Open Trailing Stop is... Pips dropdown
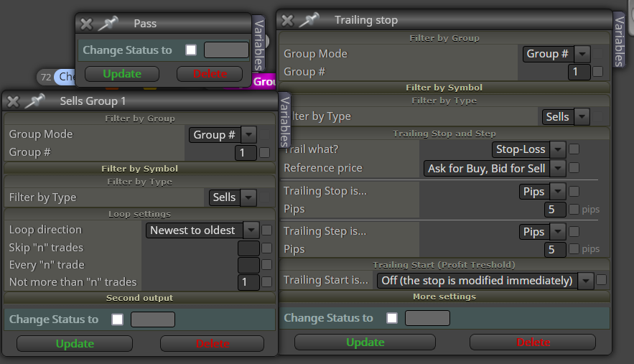 (x=542, y=191)
